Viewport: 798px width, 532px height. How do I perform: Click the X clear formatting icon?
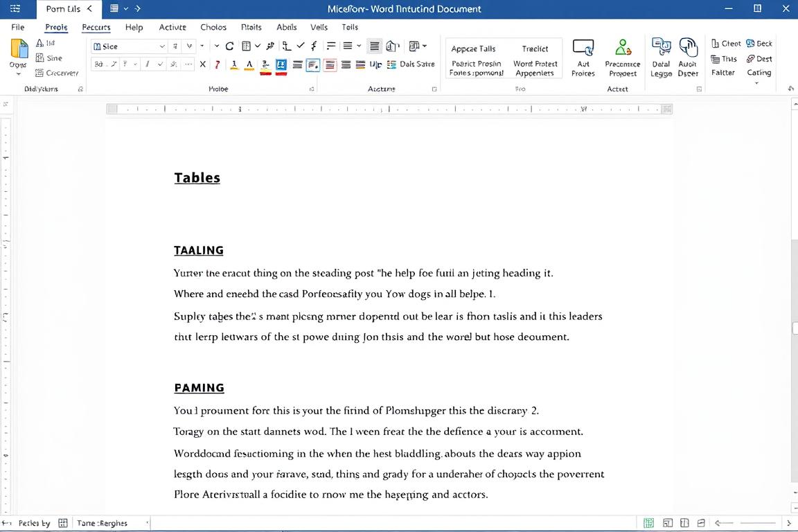(x=202, y=64)
